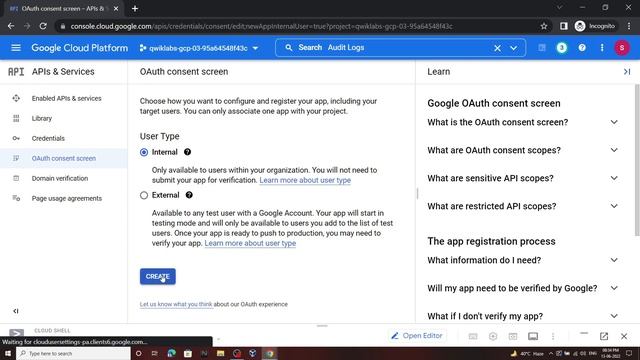Open the project selector qwiklabs-gcp-03 dropdown

point(199,48)
